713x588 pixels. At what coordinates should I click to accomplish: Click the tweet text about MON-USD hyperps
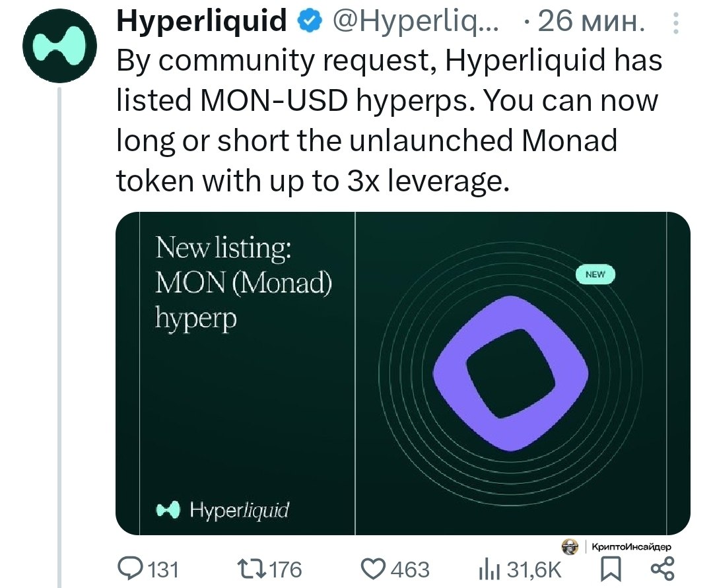click(x=388, y=120)
